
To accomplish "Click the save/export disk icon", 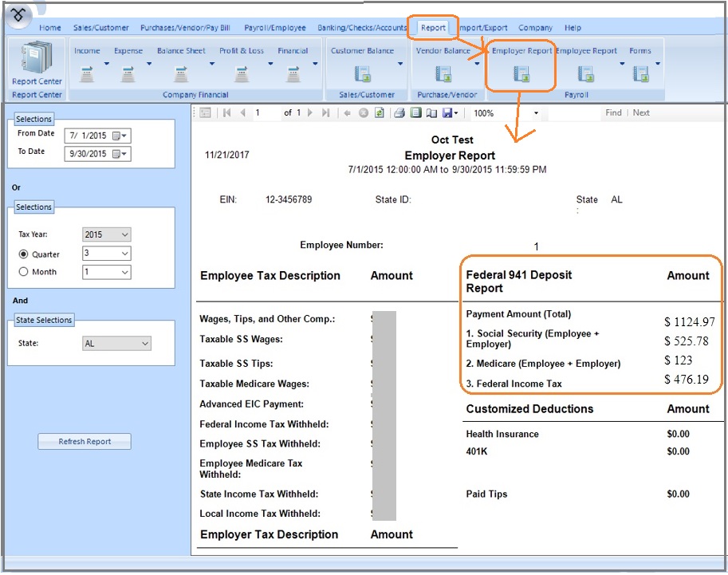I will pyautogui.click(x=445, y=113).
